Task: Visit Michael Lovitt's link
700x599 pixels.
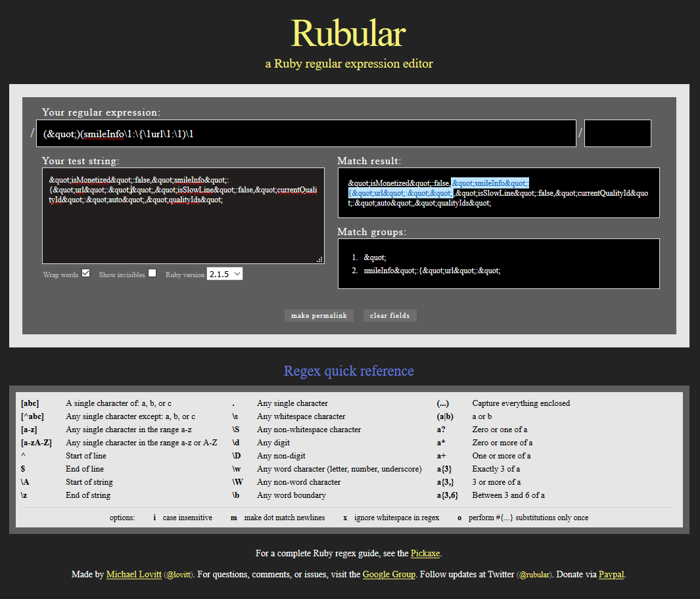Action: click(x=134, y=574)
